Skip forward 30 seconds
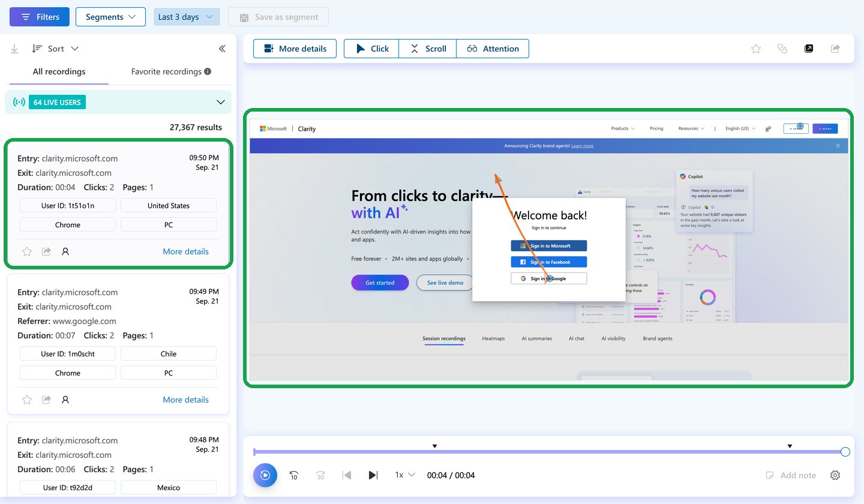864x504 pixels. pyautogui.click(x=320, y=475)
